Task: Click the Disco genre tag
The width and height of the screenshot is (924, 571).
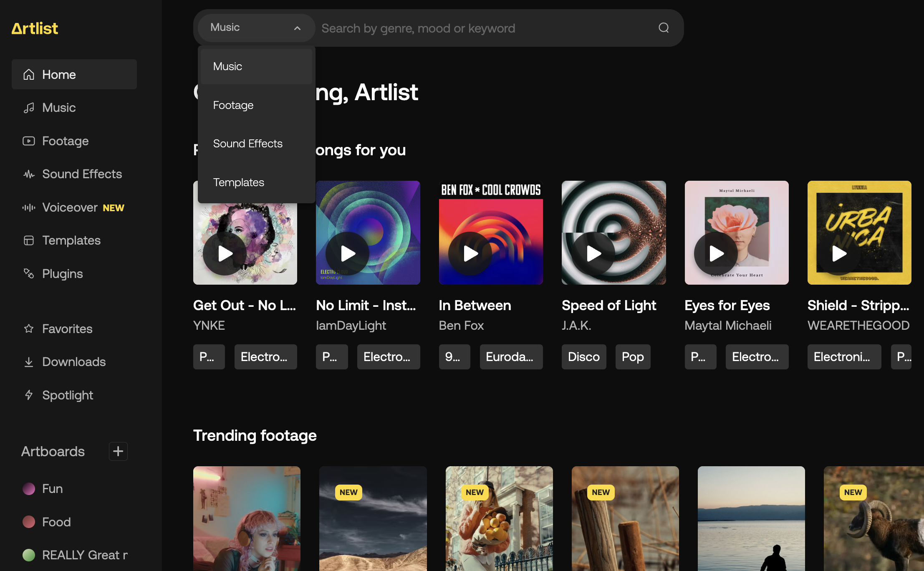Action: (x=584, y=357)
